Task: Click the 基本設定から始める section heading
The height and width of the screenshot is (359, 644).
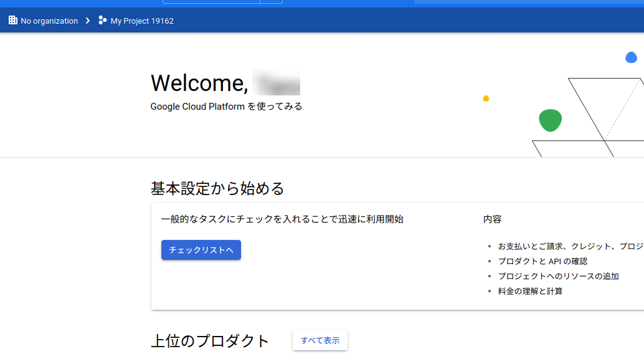Action: [217, 188]
